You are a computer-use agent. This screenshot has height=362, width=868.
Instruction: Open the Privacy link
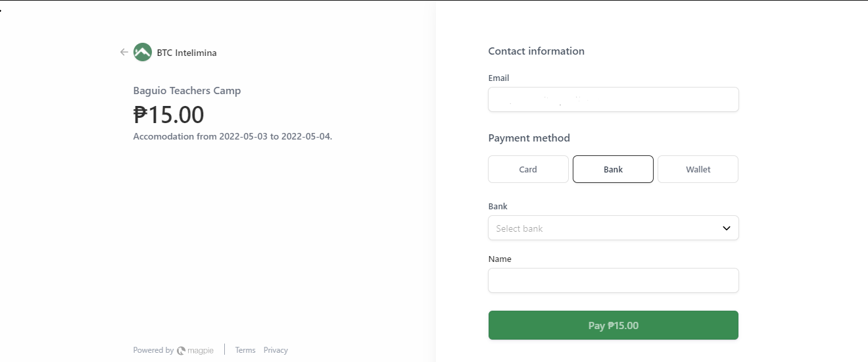276,350
